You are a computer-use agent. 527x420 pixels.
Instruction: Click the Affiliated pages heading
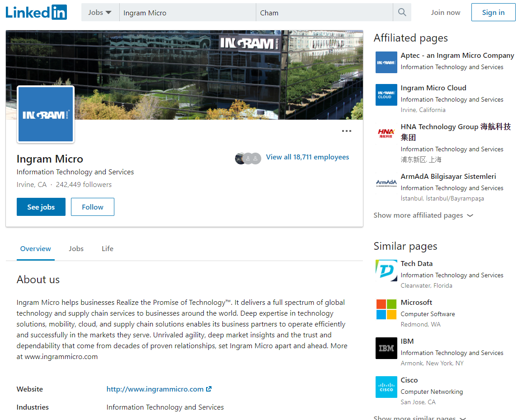pos(411,38)
